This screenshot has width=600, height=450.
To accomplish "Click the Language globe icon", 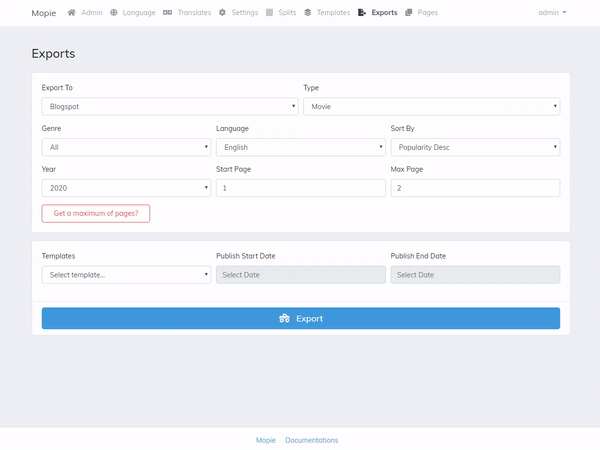I will [114, 13].
